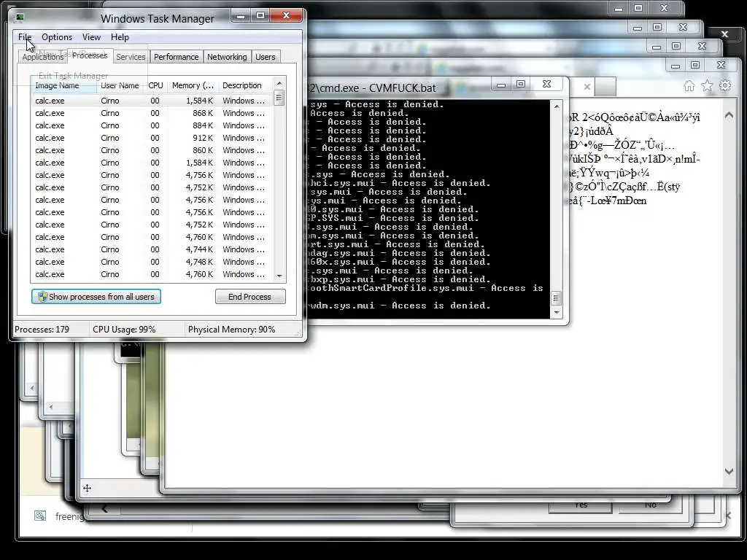Image resolution: width=747 pixels, height=560 pixels.
Task: Click browser page scroll down chevron
Action: [x=729, y=471]
